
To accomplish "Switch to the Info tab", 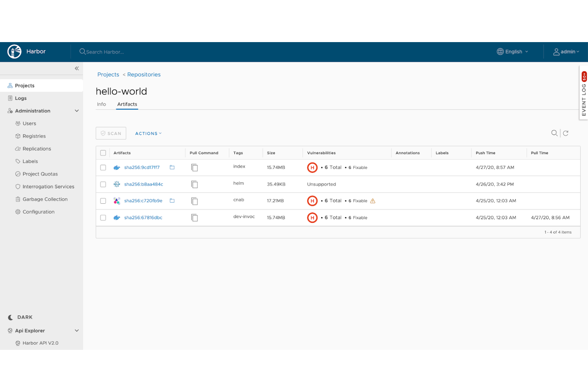I will pyautogui.click(x=101, y=104).
